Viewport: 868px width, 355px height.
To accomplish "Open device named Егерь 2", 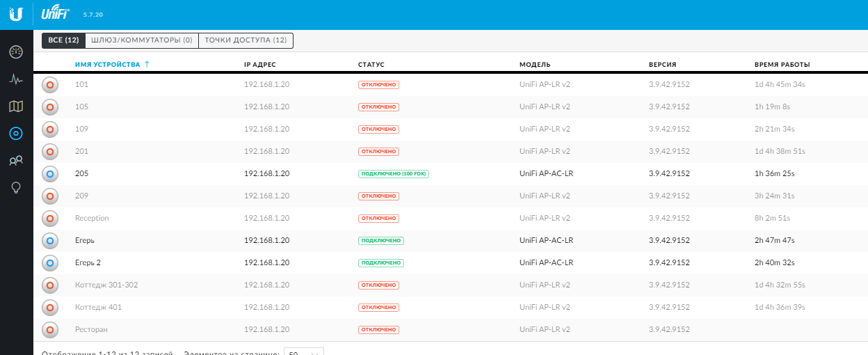I will click(x=88, y=262).
